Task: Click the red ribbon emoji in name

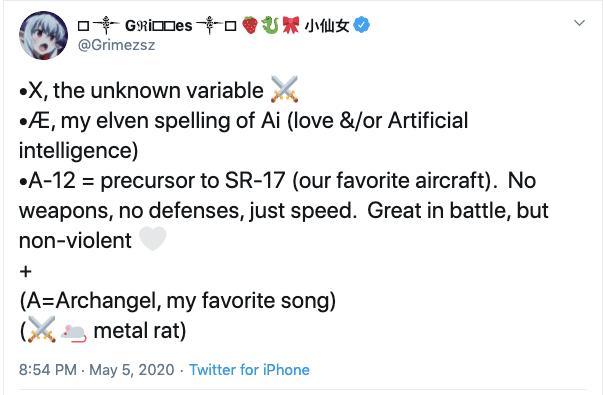Action: [290, 25]
